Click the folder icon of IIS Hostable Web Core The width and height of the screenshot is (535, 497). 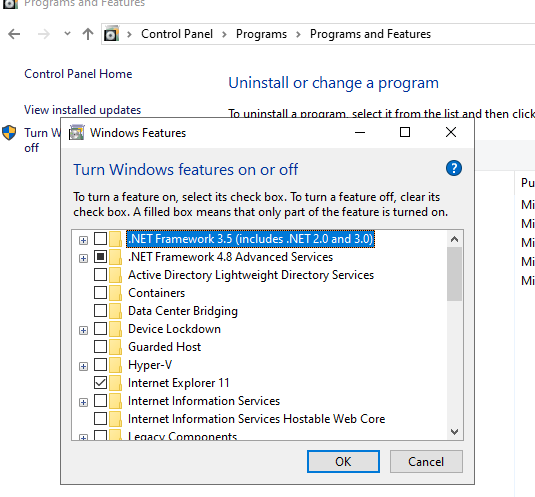point(115,419)
